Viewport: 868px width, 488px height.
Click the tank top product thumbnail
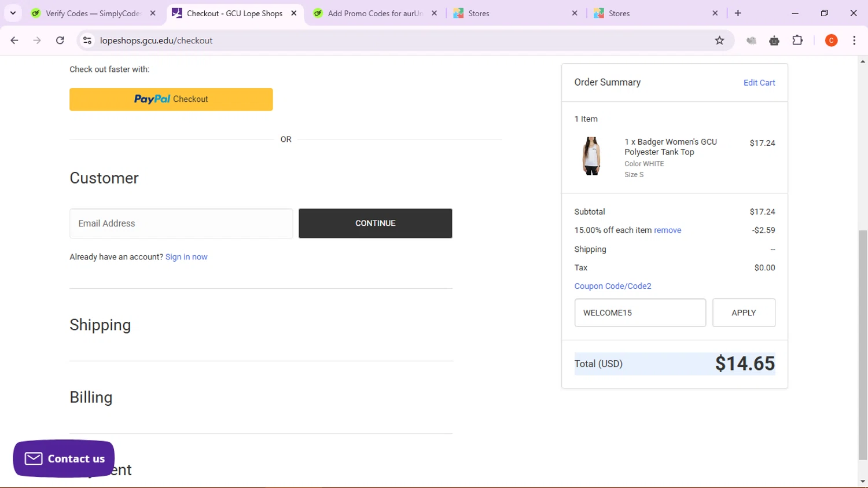click(x=591, y=156)
